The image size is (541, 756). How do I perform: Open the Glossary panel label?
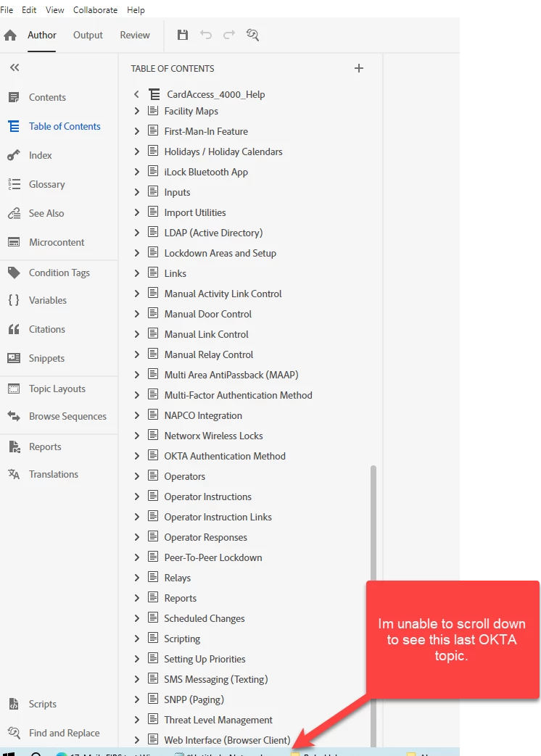click(46, 184)
